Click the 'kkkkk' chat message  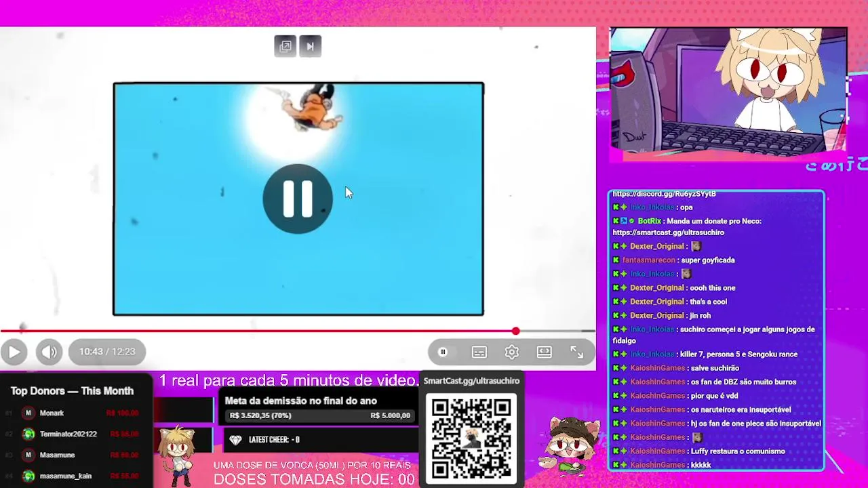(x=701, y=465)
